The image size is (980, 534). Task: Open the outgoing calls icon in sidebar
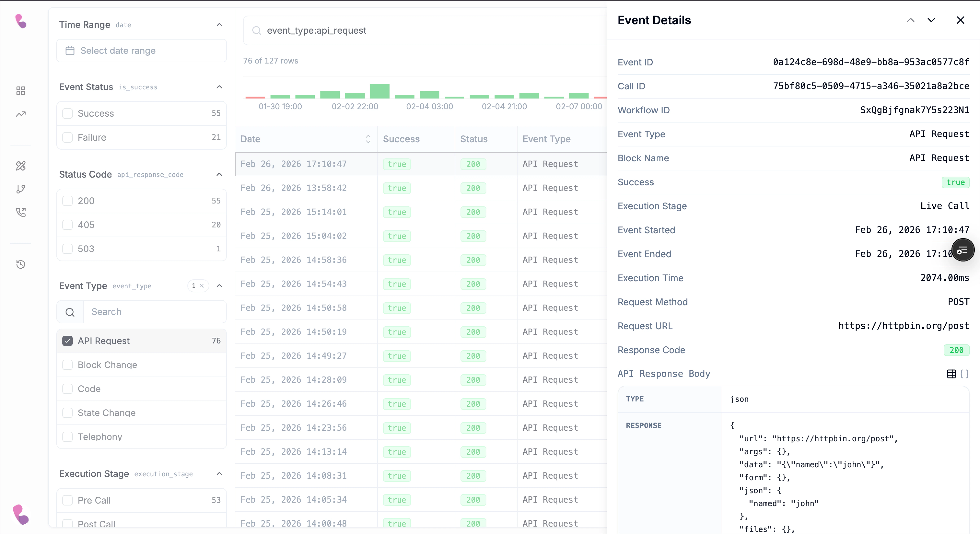[21, 212]
